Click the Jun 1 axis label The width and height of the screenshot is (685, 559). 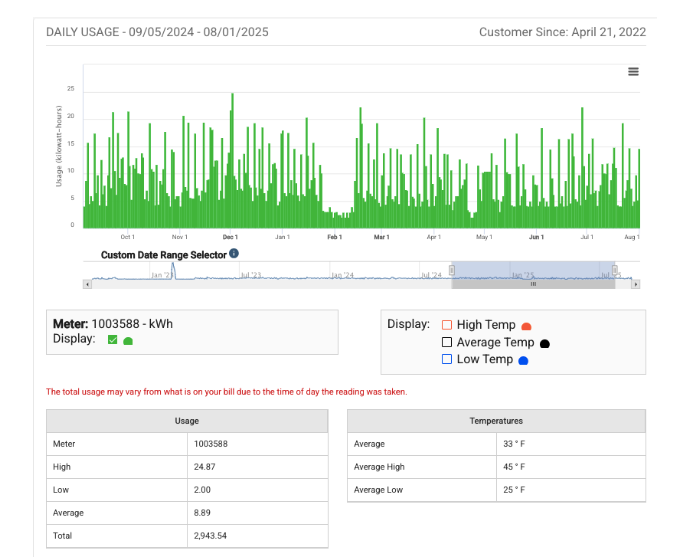coord(536,237)
